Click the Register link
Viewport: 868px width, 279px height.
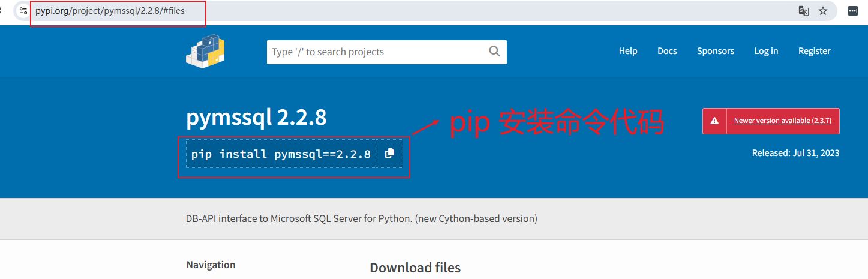click(814, 51)
